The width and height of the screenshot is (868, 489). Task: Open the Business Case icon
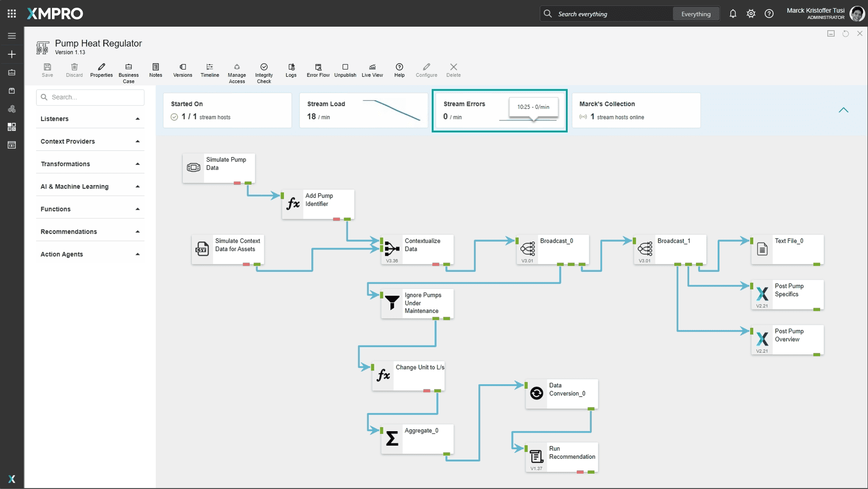tap(128, 72)
